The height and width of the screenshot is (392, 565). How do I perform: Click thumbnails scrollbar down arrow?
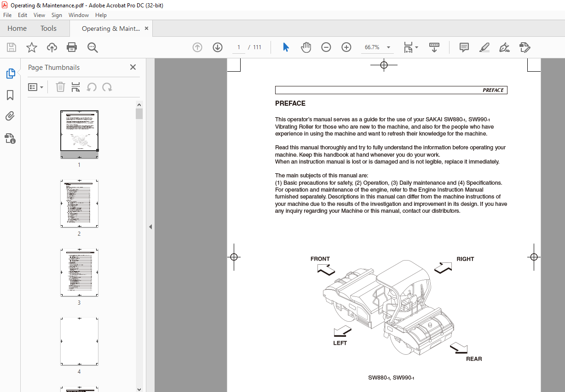(x=139, y=389)
